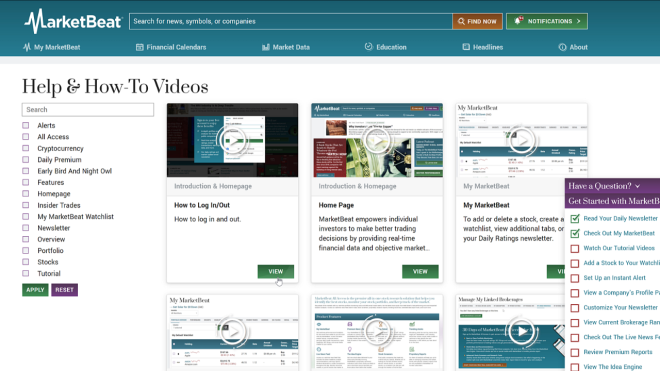Click the MarketBeat logo
660x371 pixels.
click(x=73, y=21)
